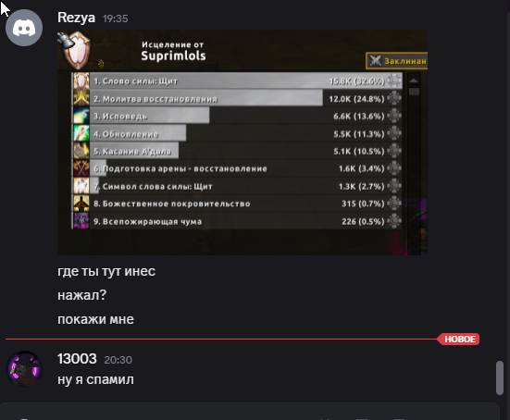Click the Обновление spell icon
This screenshot has width=510, height=420.
coord(81,133)
